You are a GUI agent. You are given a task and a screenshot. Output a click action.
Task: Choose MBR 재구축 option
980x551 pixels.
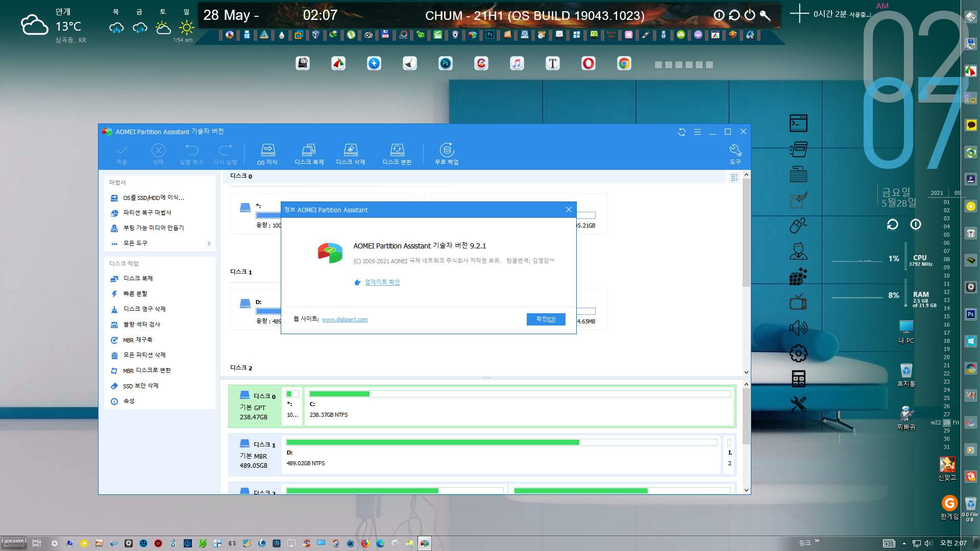137,340
